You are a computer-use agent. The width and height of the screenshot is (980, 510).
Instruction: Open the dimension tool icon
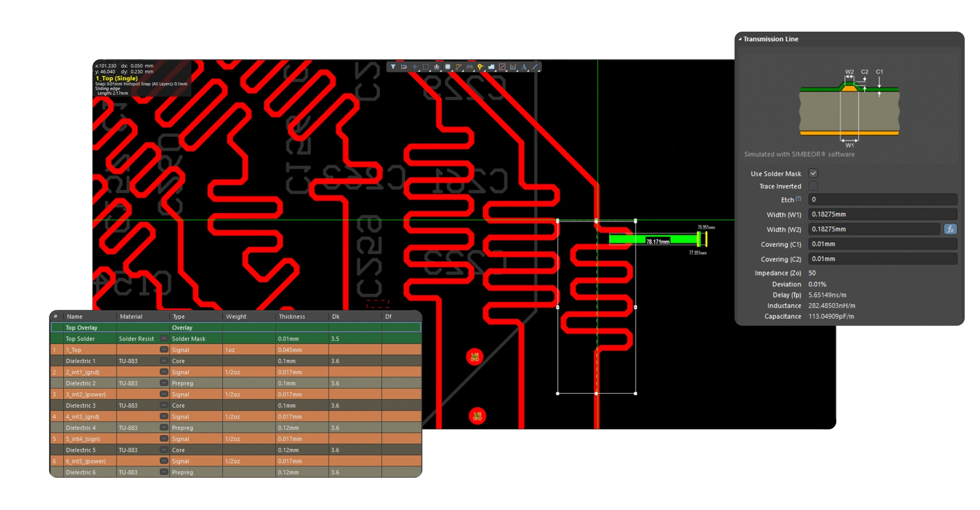pyautogui.click(x=513, y=67)
